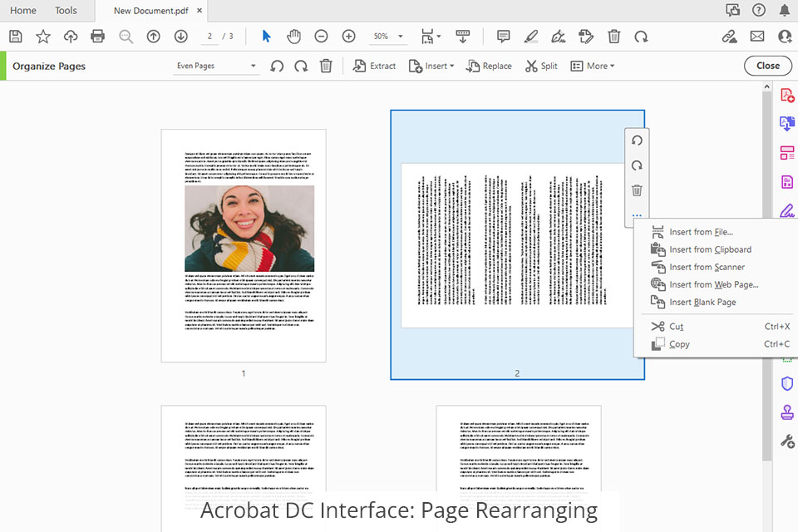Switch to the Home tab
Viewport: 798px width, 532px height.
23,10
